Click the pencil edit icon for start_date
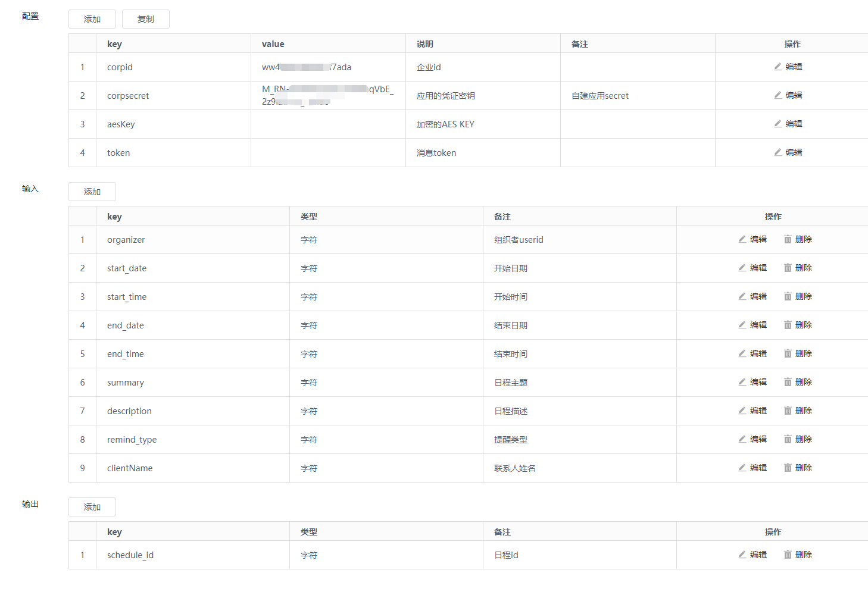Viewport: 868px width, 595px height. [742, 268]
